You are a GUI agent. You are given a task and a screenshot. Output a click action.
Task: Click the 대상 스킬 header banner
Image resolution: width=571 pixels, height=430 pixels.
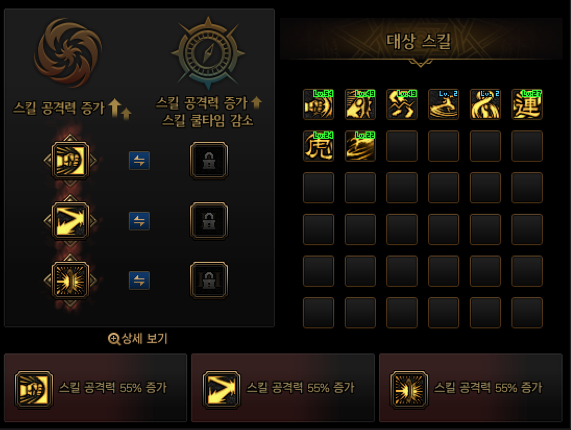pyautogui.click(x=421, y=39)
